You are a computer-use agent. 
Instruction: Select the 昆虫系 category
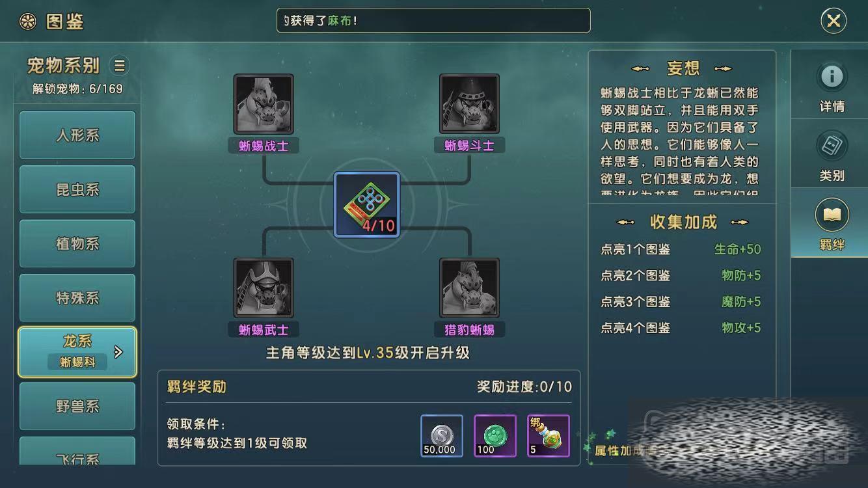pyautogui.click(x=77, y=189)
